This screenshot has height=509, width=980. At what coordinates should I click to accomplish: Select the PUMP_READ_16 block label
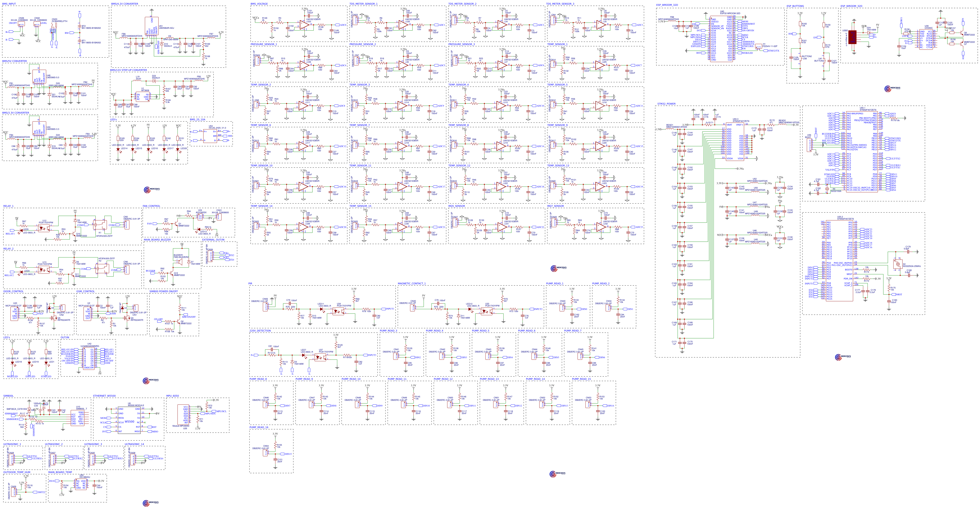259,427
